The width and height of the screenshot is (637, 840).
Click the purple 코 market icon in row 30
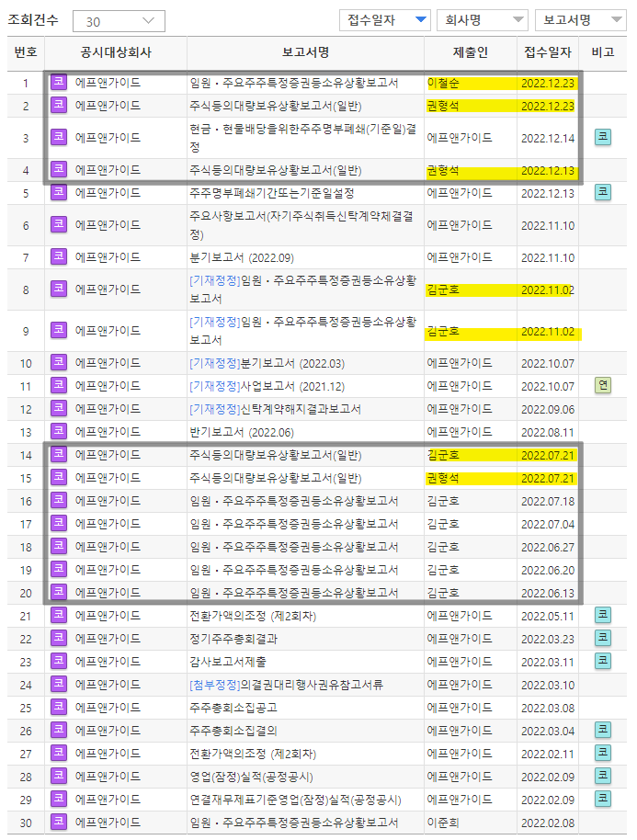coord(59,822)
